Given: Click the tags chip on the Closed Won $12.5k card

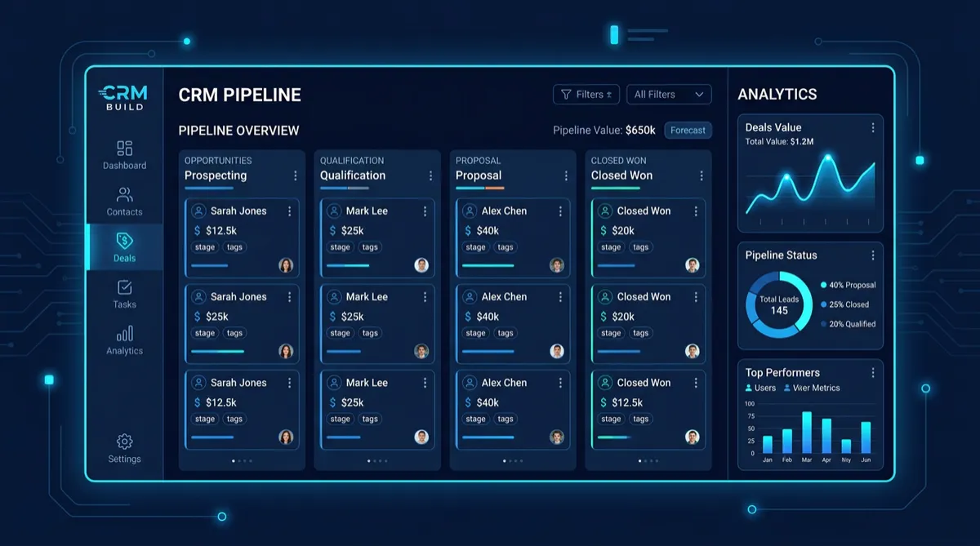Looking at the screenshot, I should pyautogui.click(x=641, y=419).
